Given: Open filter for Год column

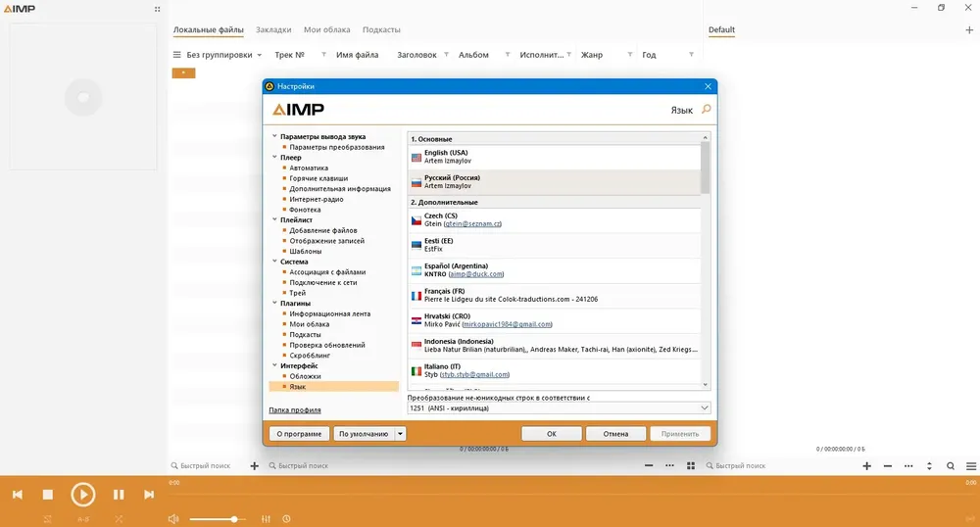Looking at the screenshot, I should coord(691,55).
